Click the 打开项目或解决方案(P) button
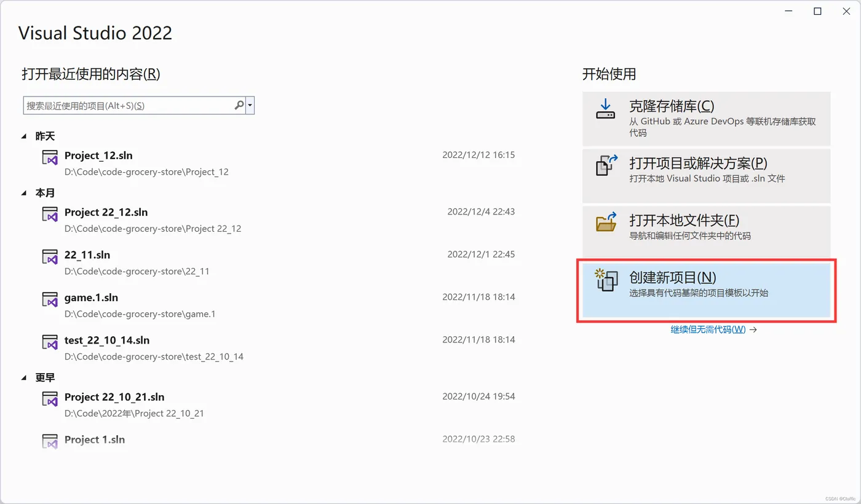Screen dimensions: 861x504 click(x=706, y=176)
